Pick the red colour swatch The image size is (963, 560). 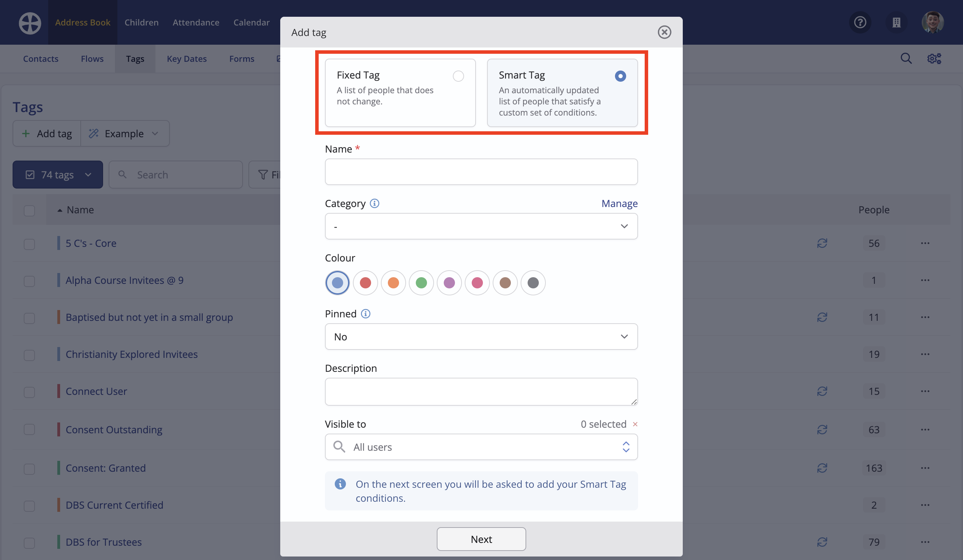point(365,283)
